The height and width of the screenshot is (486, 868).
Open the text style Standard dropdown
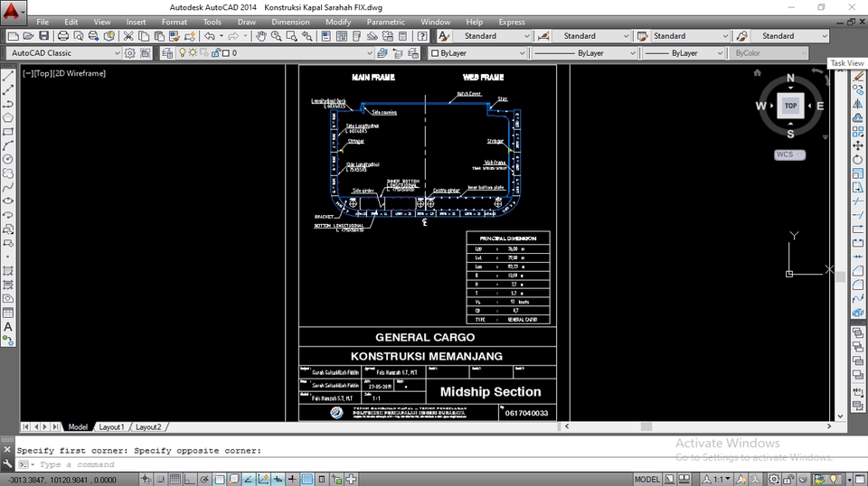(526, 36)
